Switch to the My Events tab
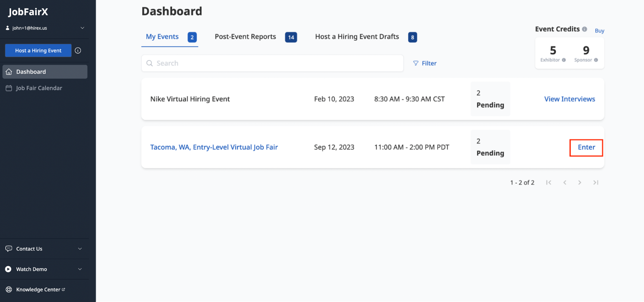Screen dimensions: 644x302 pos(162,36)
